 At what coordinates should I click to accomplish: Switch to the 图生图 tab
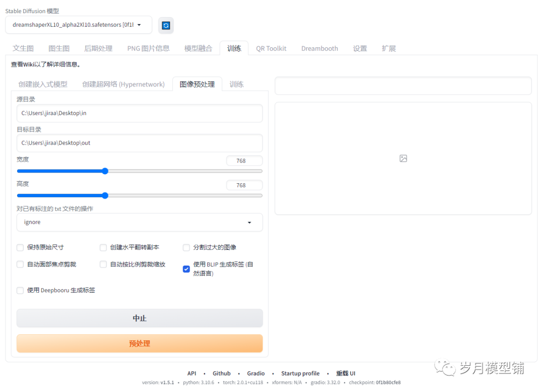59,48
